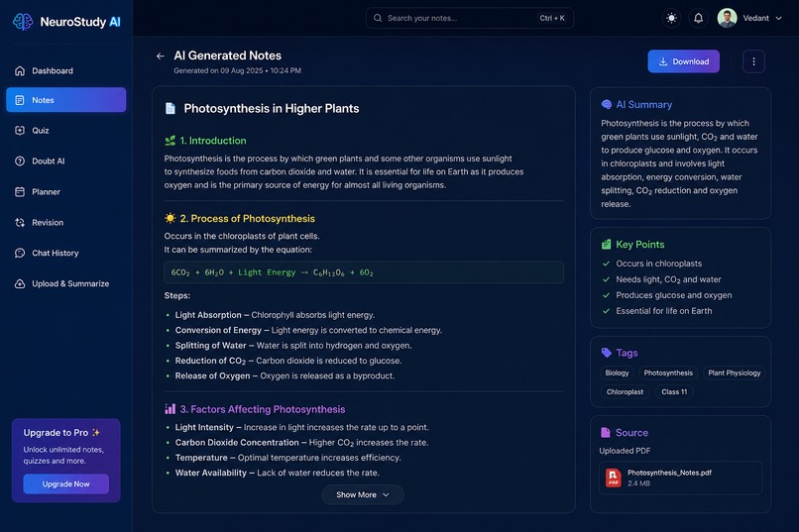Click the Chat History bubble icon
This screenshot has height=532, width=799.
(20, 253)
